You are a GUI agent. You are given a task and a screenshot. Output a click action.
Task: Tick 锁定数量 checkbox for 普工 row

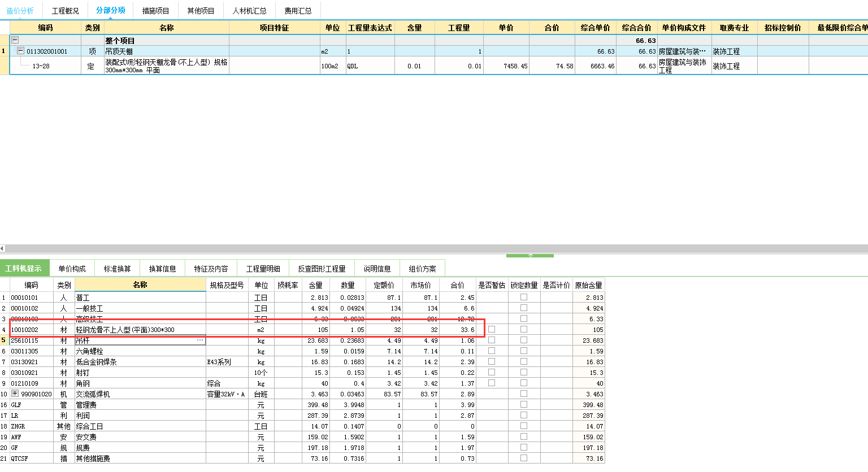pos(524,297)
